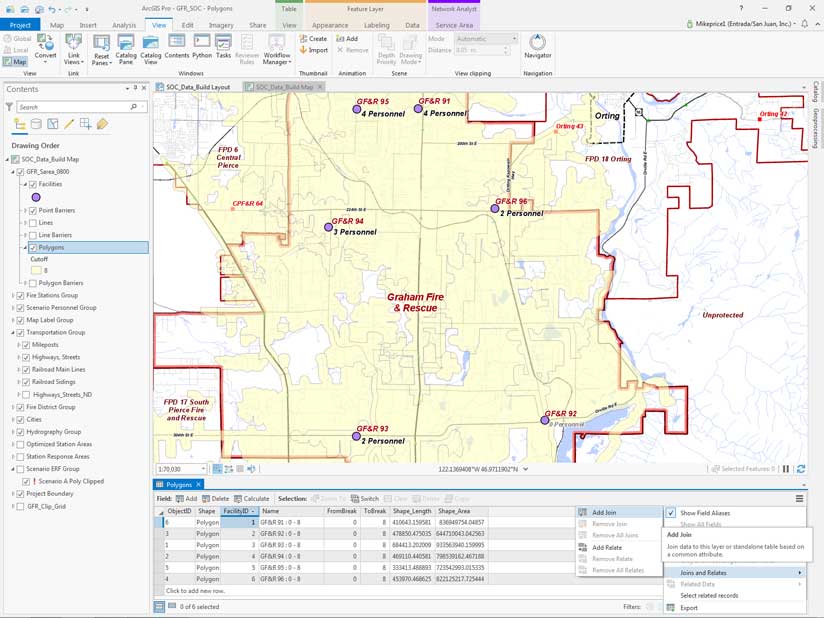Select List By Selection icon

pyautogui.click(x=53, y=124)
